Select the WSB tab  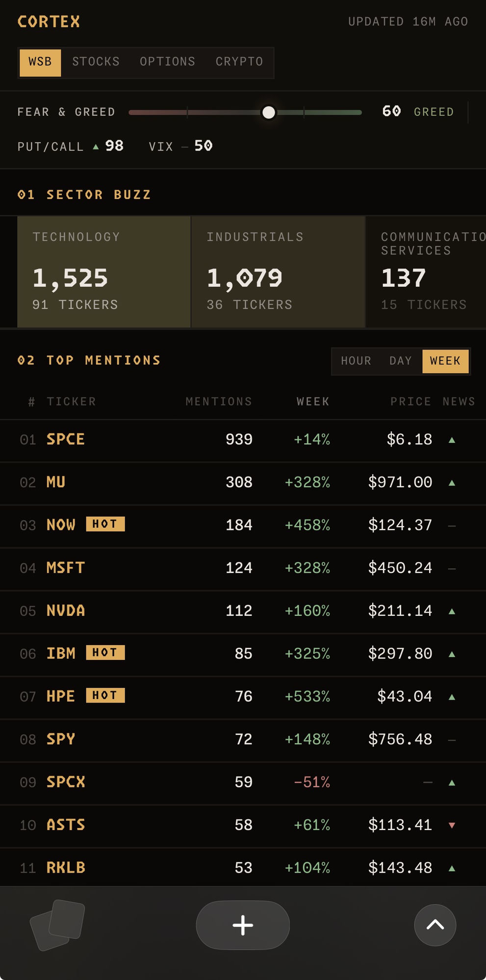pyautogui.click(x=40, y=62)
